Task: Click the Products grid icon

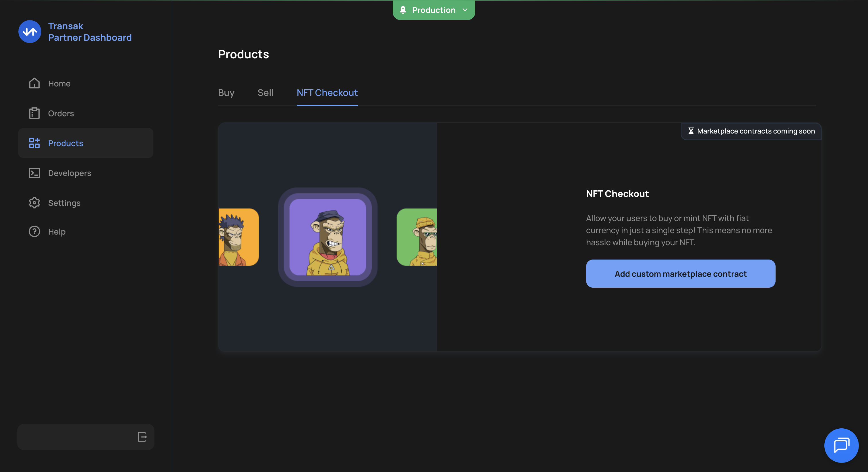Action: [x=34, y=143]
